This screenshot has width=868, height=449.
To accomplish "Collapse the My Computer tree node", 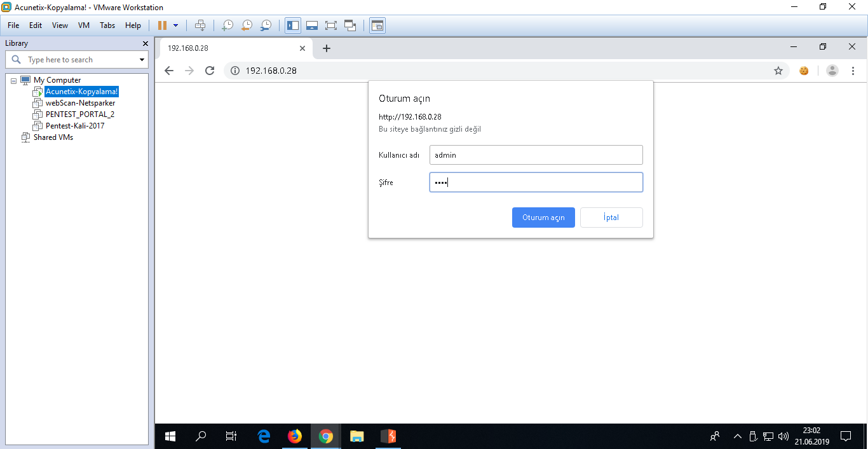I will click(14, 81).
